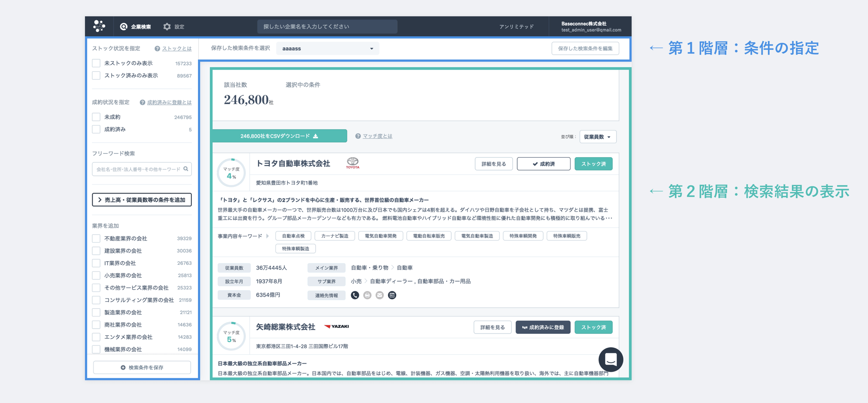Click Toyota's contact form icon
This screenshot has height=403, width=868.
pos(392,295)
